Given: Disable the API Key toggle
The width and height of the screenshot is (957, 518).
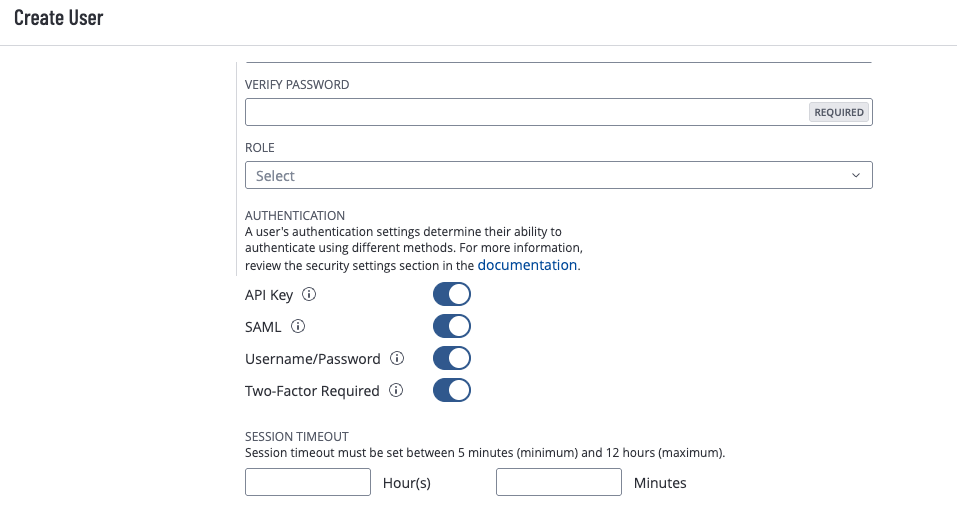Looking at the screenshot, I should click(x=451, y=295).
